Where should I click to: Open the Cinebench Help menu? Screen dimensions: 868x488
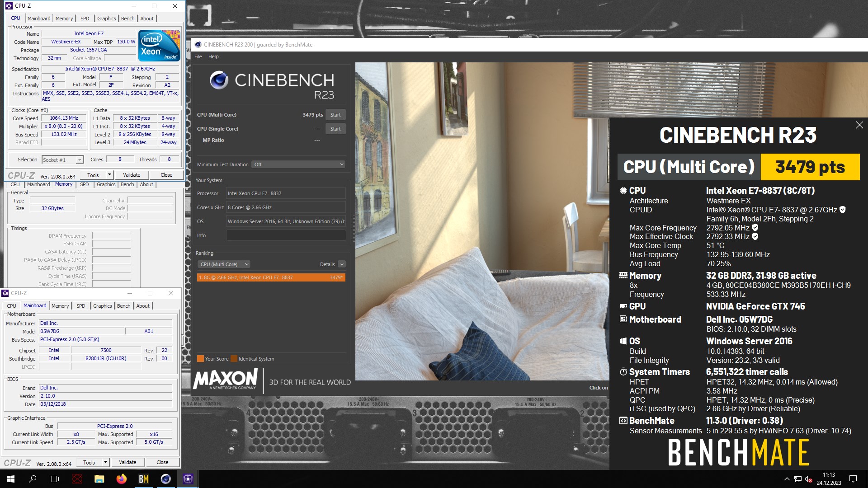213,56
